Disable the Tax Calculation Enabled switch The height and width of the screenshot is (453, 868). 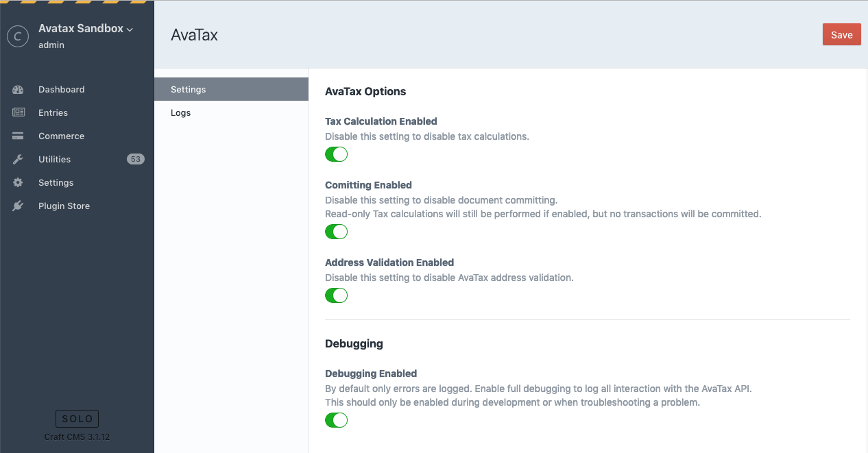click(x=336, y=154)
